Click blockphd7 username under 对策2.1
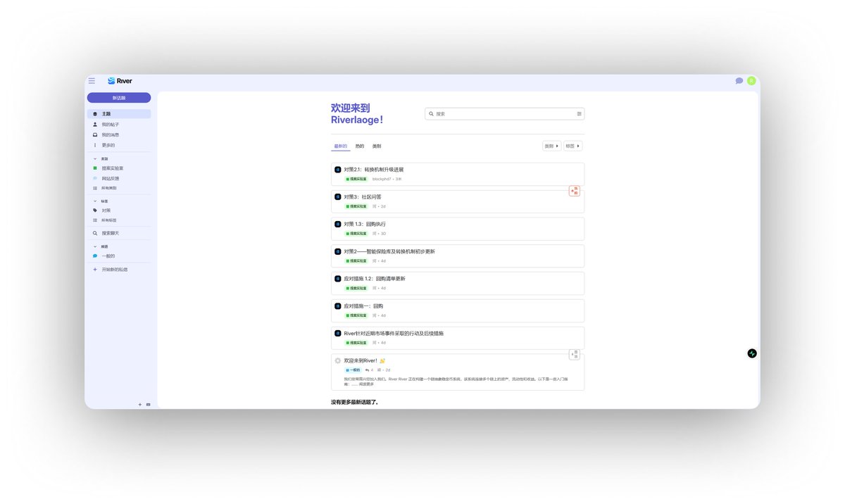Viewport: 845px width, 504px height. [x=382, y=179]
